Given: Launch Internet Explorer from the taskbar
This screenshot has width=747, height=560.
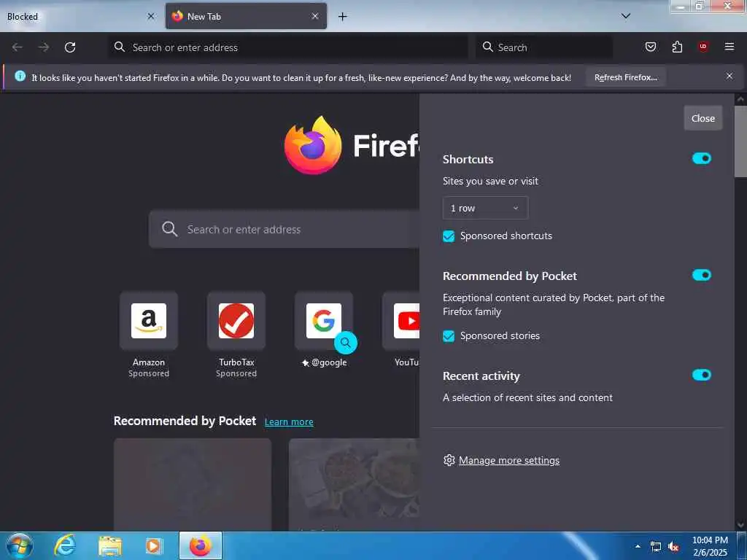Looking at the screenshot, I should coord(64,545).
